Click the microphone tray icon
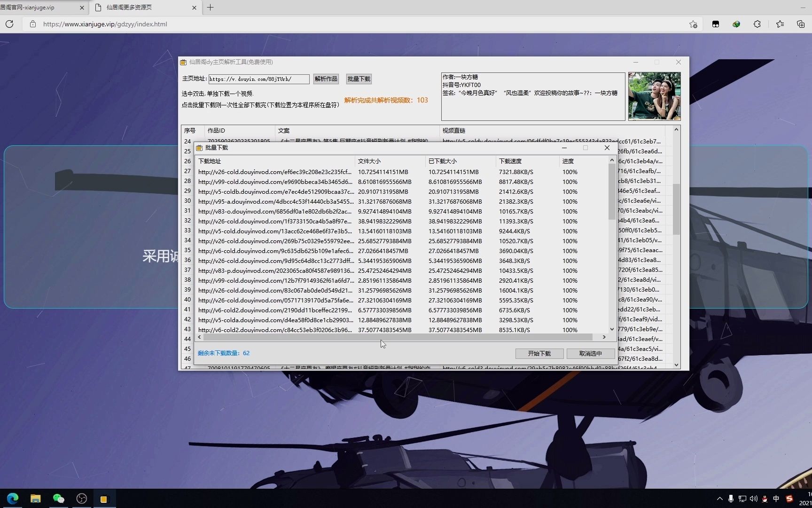This screenshot has width=812, height=508. pyautogui.click(x=731, y=499)
